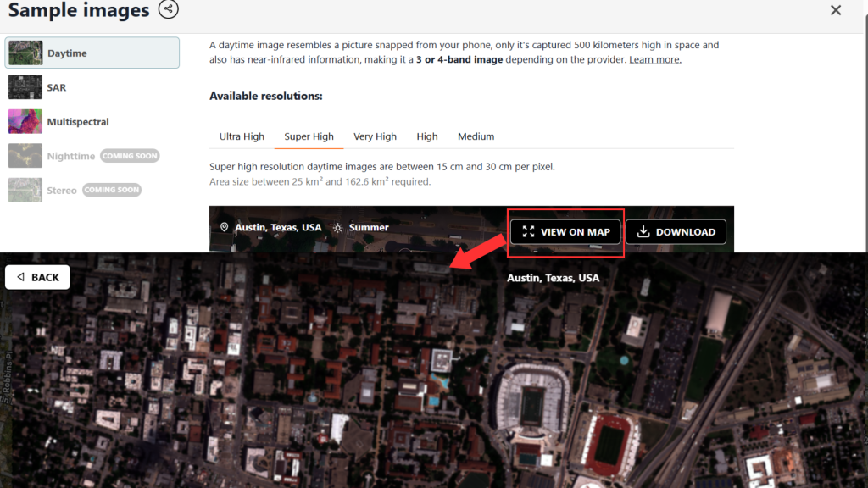Click the View on Map button
Image resolution: width=868 pixels, height=488 pixels.
pyautogui.click(x=565, y=232)
